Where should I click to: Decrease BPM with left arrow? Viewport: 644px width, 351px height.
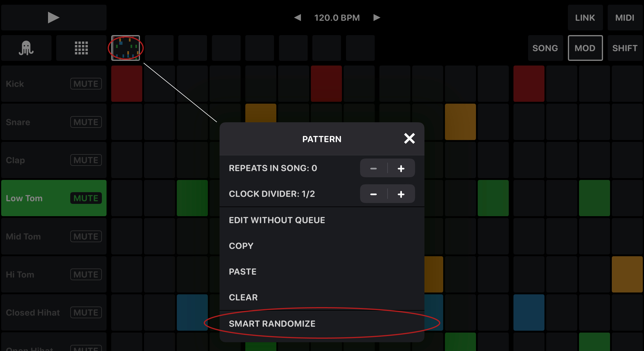click(x=297, y=18)
